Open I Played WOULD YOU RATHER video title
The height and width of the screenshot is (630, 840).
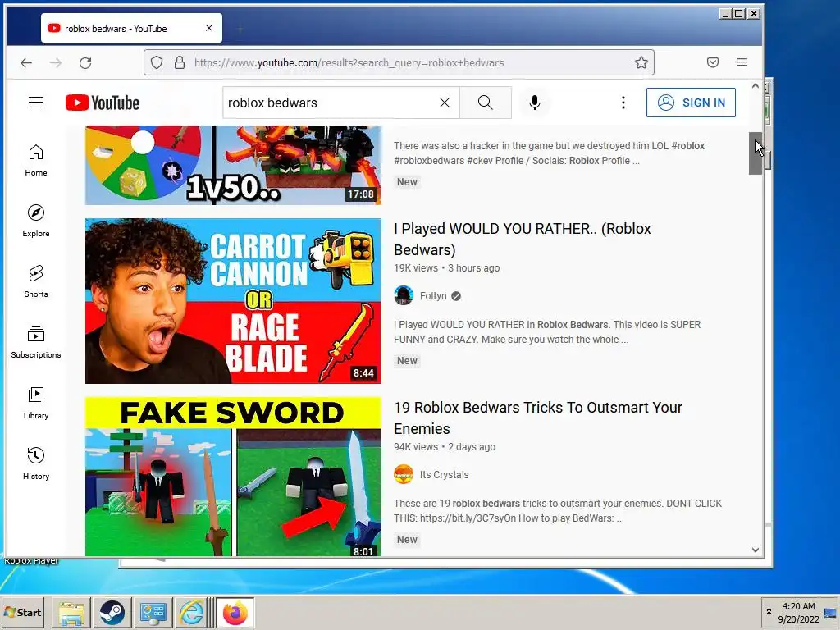(x=523, y=239)
